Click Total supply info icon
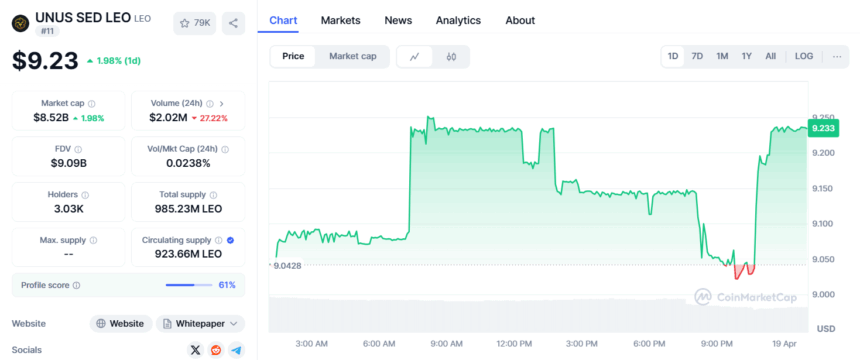 tap(213, 194)
